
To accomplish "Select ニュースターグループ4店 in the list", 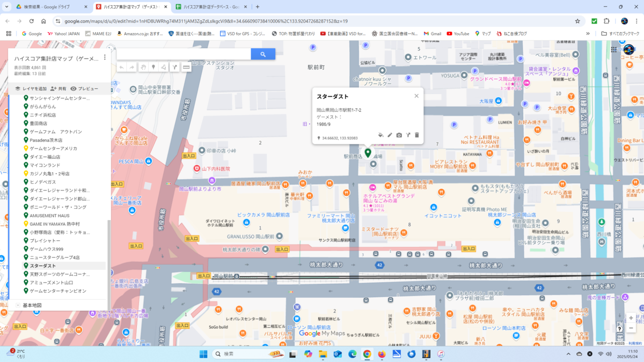I will pyautogui.click(x=54, y=257).
